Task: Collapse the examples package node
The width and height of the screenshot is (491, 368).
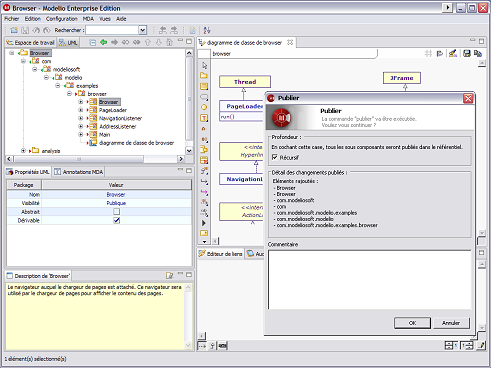Action: pyautogui.click(x=58, y=86)
